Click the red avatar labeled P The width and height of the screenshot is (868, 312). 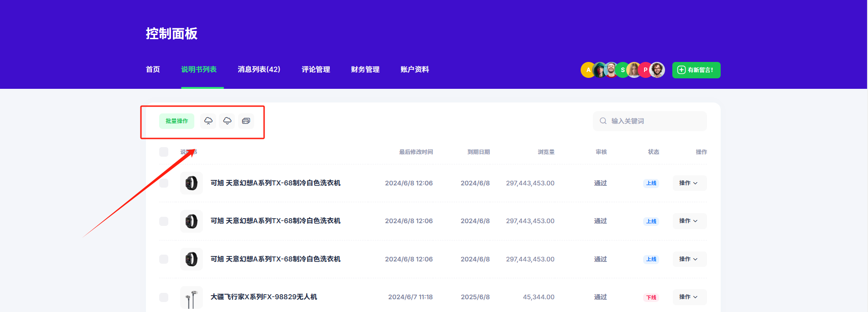[x=645, y=70]
